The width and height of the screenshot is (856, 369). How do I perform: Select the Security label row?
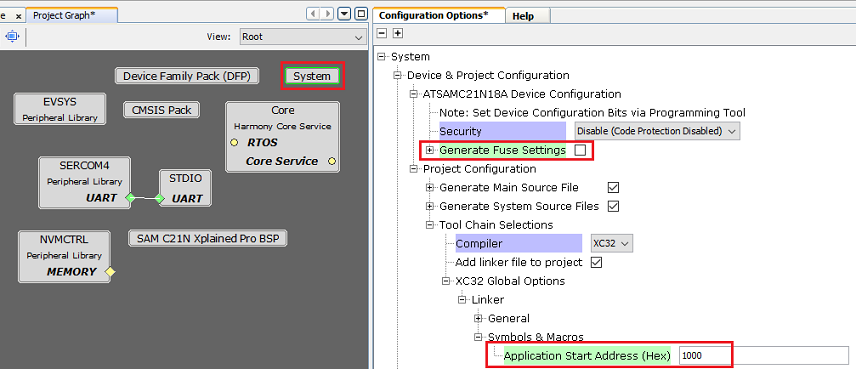[502, 132]
